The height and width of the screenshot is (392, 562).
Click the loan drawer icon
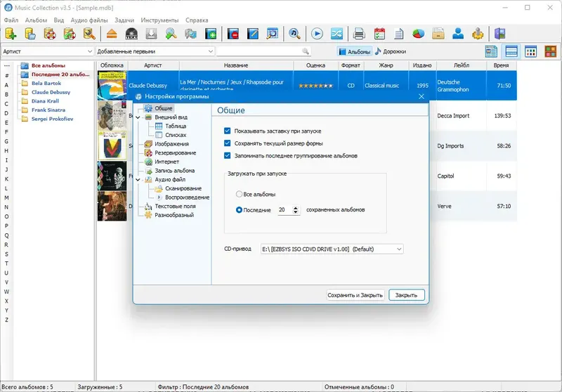438,34
